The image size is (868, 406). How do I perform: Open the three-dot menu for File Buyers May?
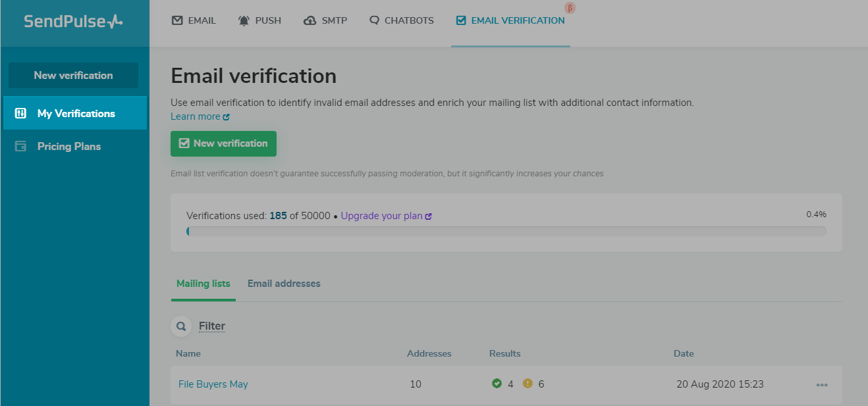[822, 385]
